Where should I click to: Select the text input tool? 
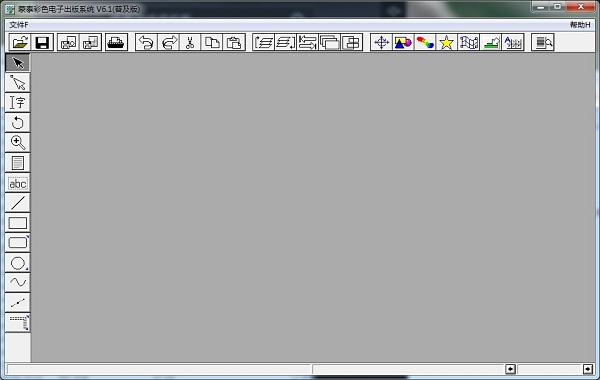(x=18, y=103)
